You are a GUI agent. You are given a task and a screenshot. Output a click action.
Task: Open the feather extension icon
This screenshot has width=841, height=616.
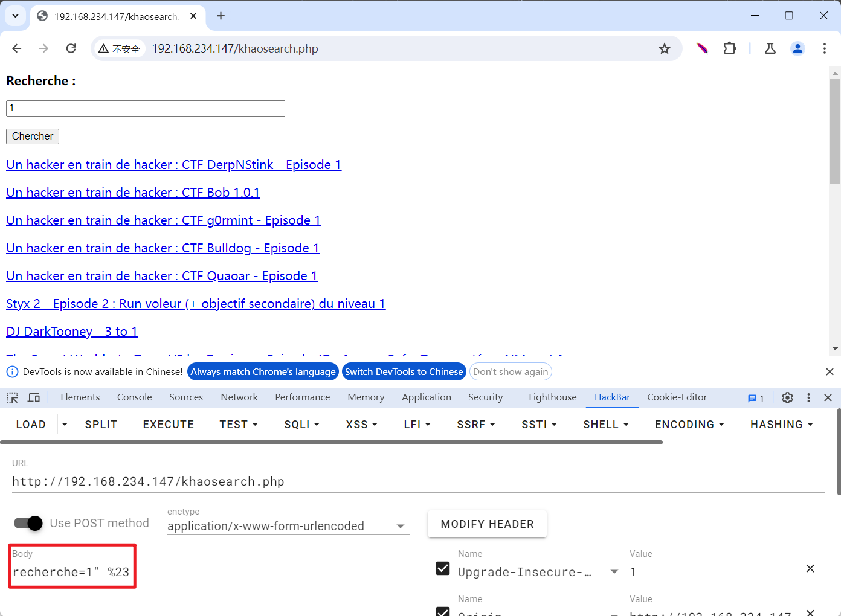click(702, 48)
